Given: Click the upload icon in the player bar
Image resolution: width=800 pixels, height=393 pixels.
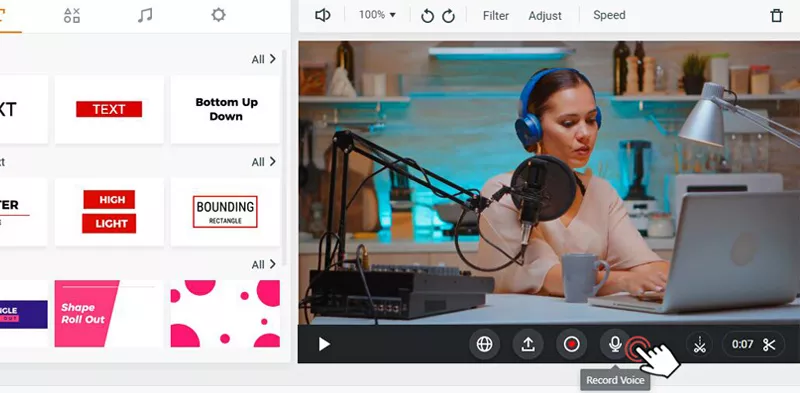Looking at the screenshot, I should click(528, 345).
